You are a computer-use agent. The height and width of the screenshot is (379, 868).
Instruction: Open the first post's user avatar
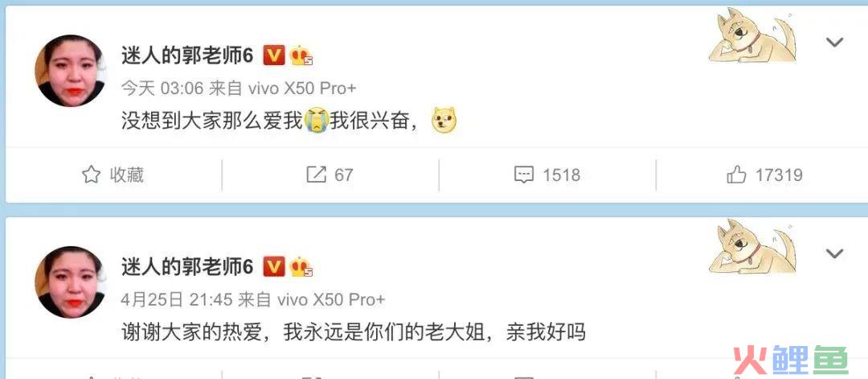70,70
